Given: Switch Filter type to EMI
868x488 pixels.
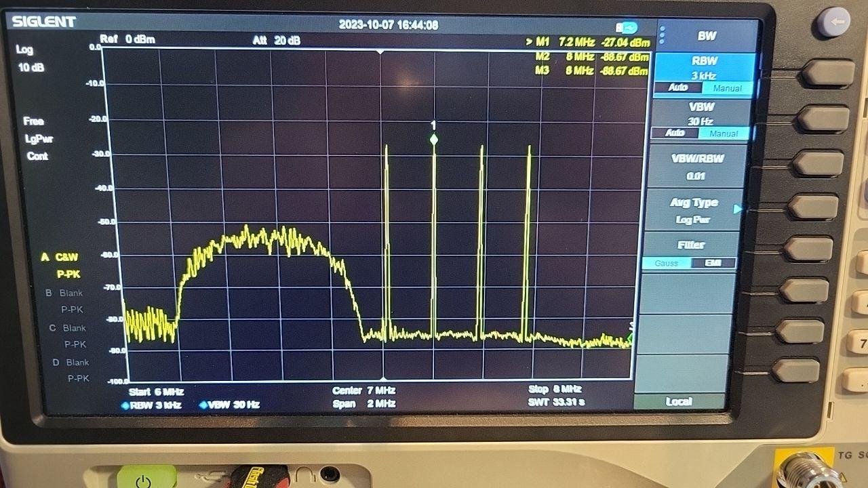Looking at the screenshot, I should point(713,263).
